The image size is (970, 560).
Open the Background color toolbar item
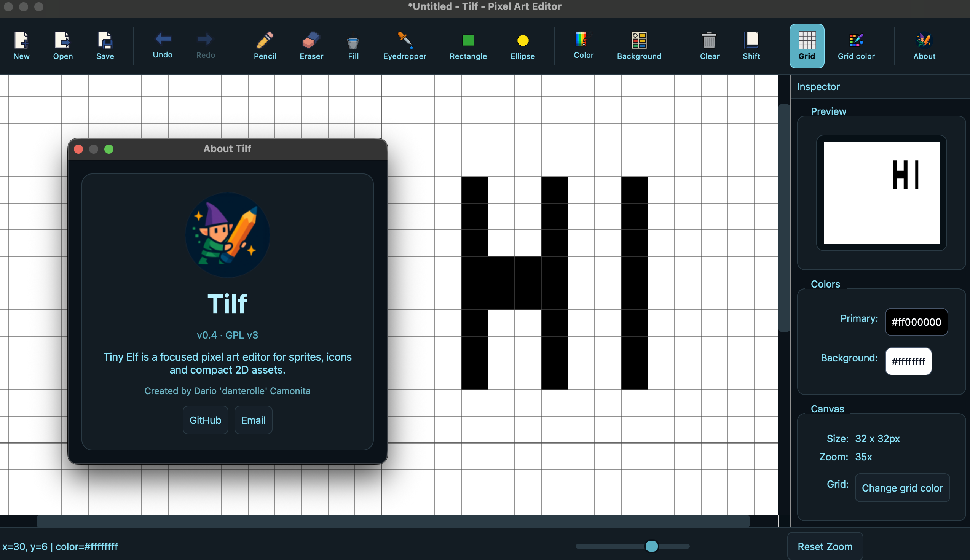tap(639, 46)
